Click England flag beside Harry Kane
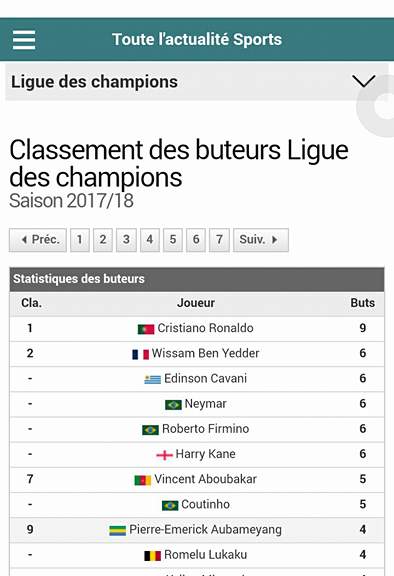This screenshot has height=576, width=394. pos(164,455)
